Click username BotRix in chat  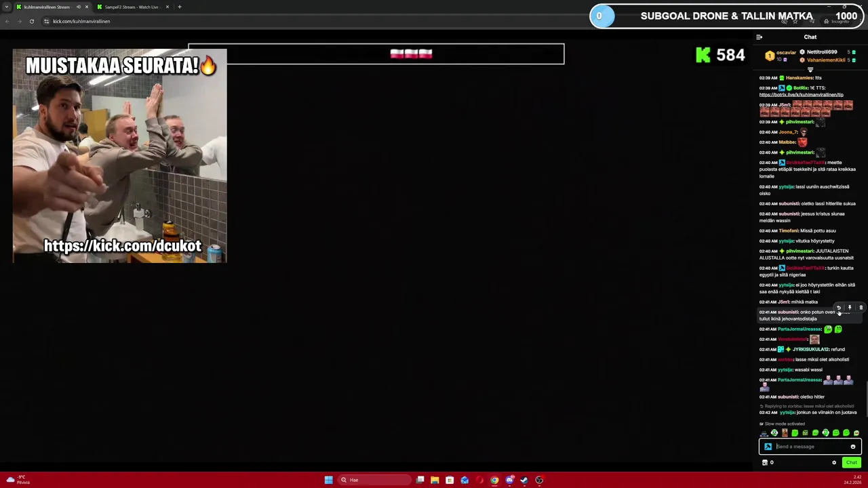(800, 88)
